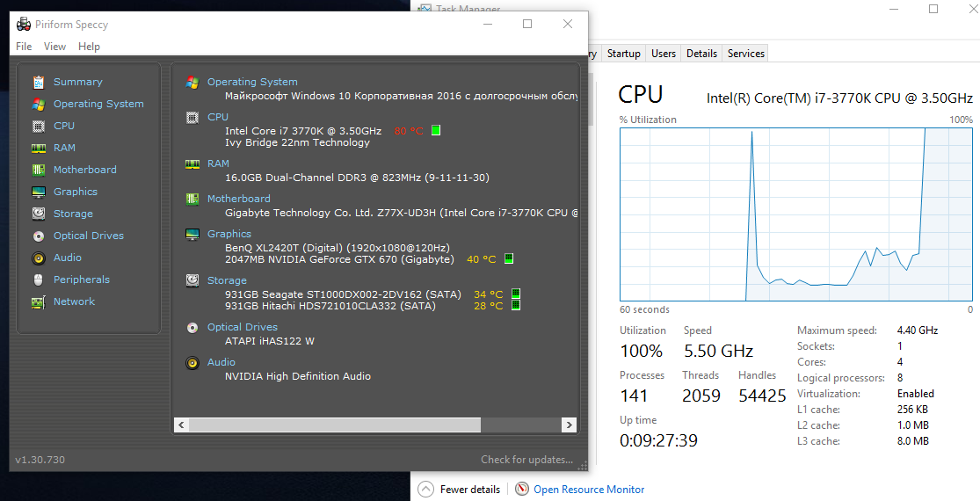Click the 16.0GB Dual-Channel DDR3 text line

click(357, 178)
